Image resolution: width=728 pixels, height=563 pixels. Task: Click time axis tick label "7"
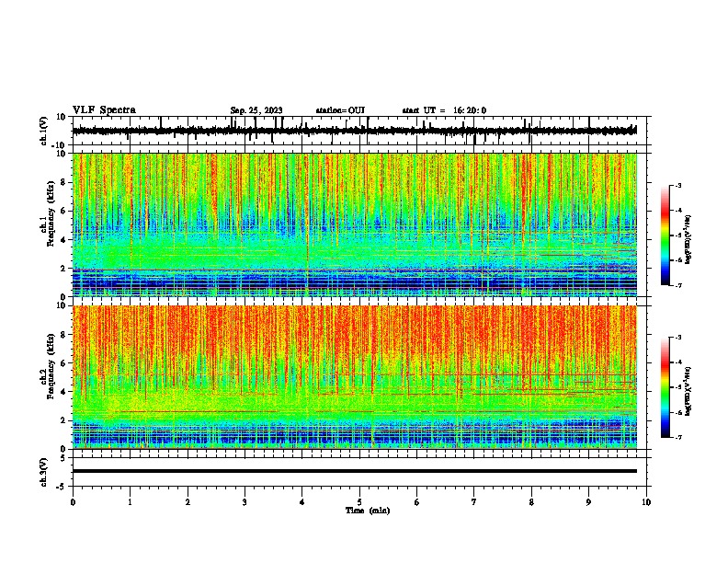(x=474, y=502)
